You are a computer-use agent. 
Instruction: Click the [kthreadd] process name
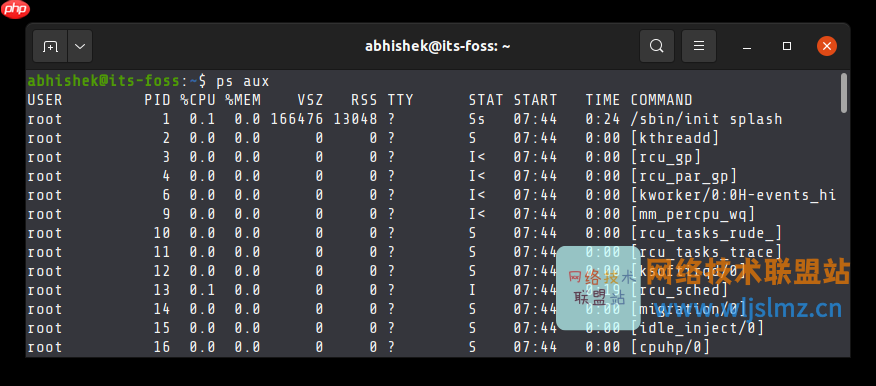pos(675,138)
